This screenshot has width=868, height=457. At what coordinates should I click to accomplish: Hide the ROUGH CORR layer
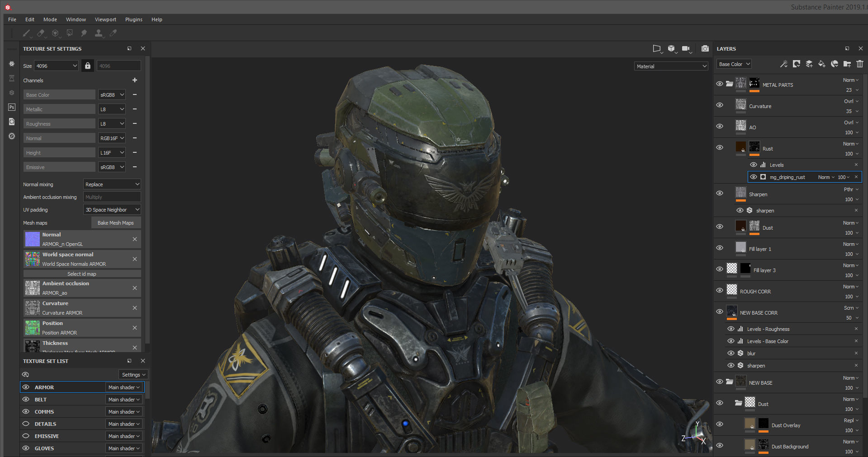point(720,290)
